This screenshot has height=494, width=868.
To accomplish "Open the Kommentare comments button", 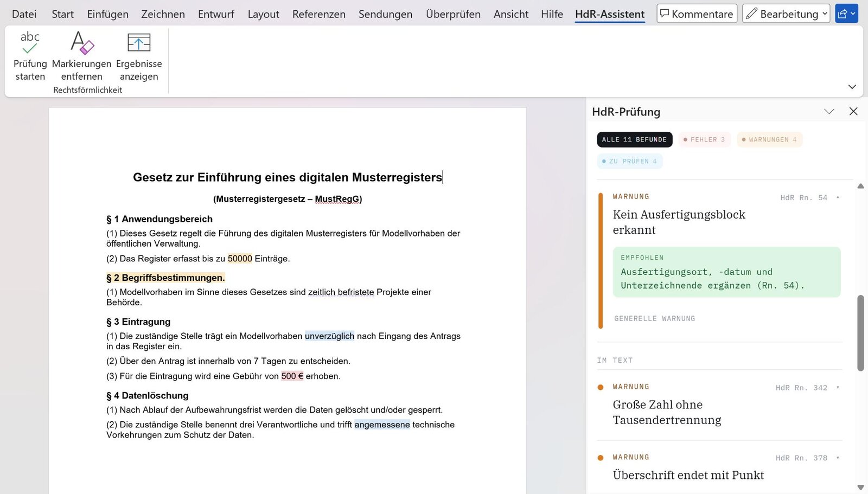I will [x=697, y=14].
